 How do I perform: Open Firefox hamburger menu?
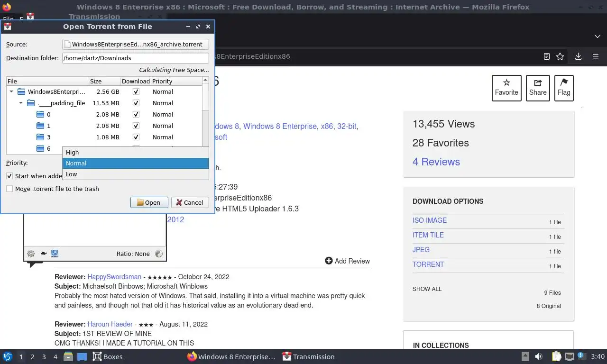[596, 56]
